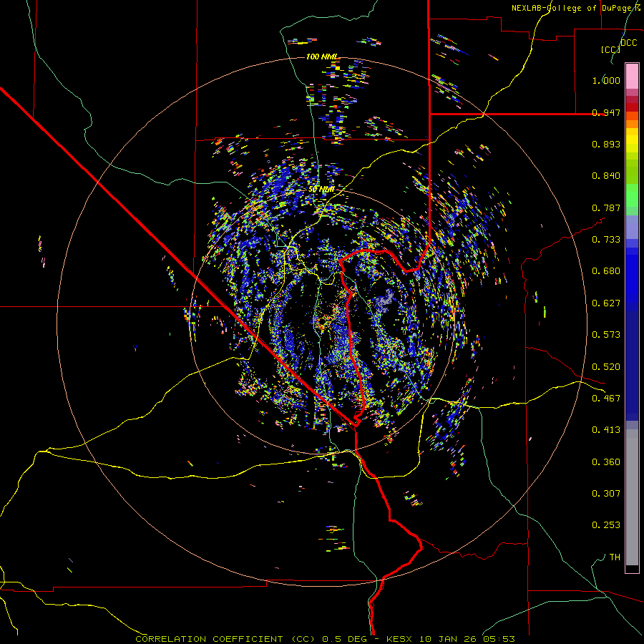
Task: Click the 10 JAN 26 date stamp
Action: point(447,639)
